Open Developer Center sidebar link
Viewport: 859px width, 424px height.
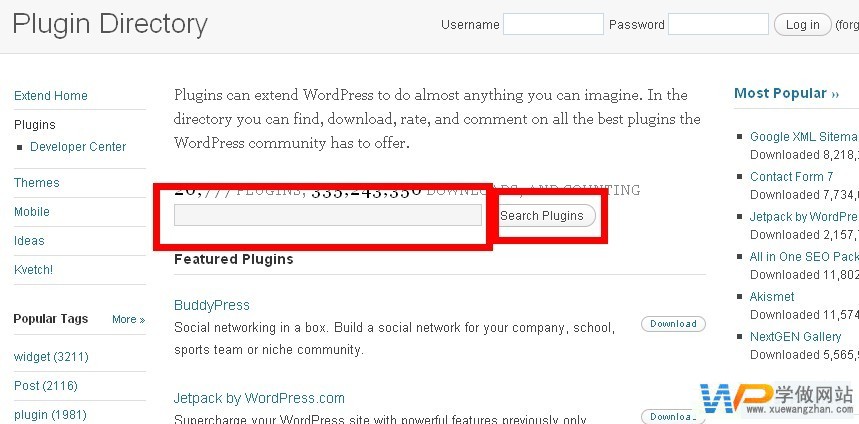point(78,147)
